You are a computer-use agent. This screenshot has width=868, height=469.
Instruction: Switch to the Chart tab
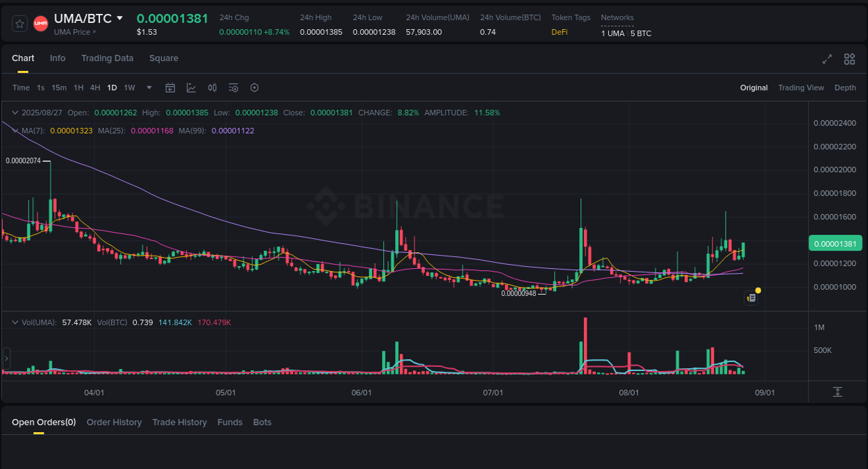(x=23, y=58)
